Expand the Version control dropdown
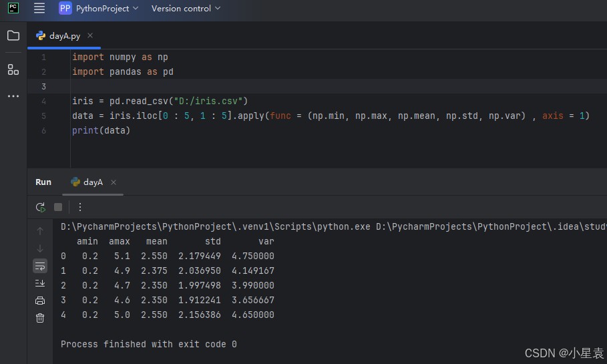Screen dimensions: 607x364 pyautogui.click(x=186, y=9)
